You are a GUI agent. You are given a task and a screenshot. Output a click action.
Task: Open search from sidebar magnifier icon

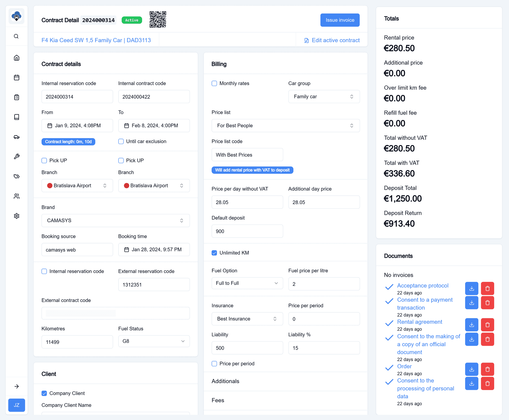[x=16, y=36]
